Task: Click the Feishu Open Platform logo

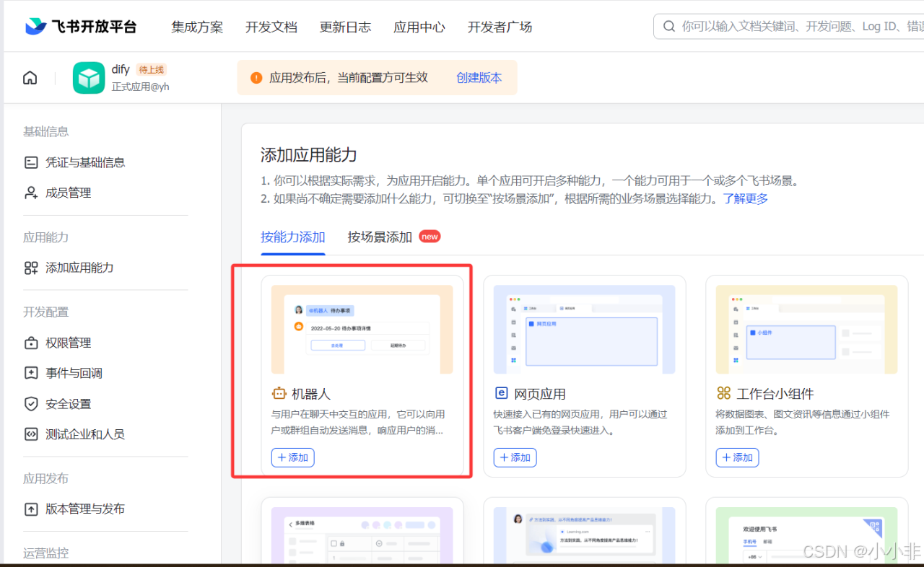Action: pyautogui.click(x=79, y=27)
